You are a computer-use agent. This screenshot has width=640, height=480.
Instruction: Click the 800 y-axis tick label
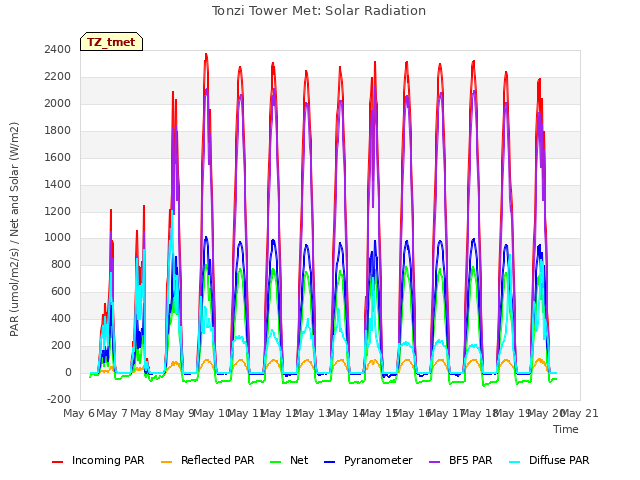[x=61, y=264]
